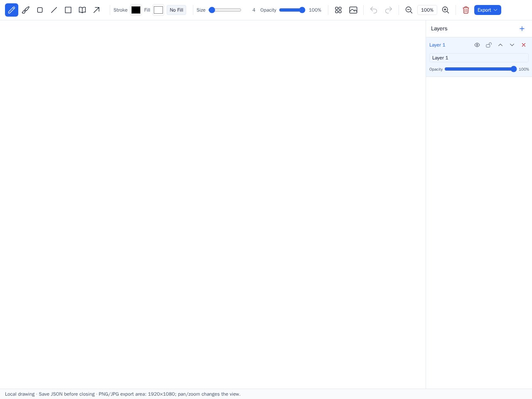The height and width of the screenshot is (399, 532).
Task: Toggle the Layer 1 lock
Action: tap(489, 45)
